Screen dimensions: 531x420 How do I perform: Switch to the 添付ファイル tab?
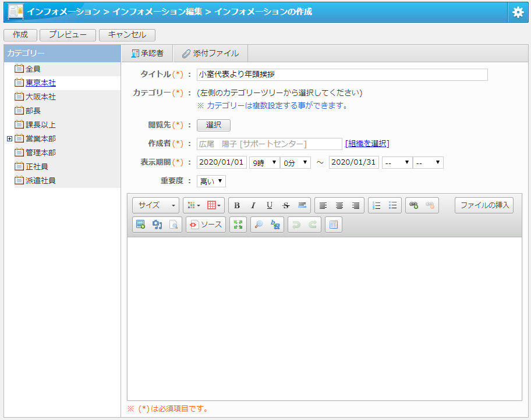[210, 54]
